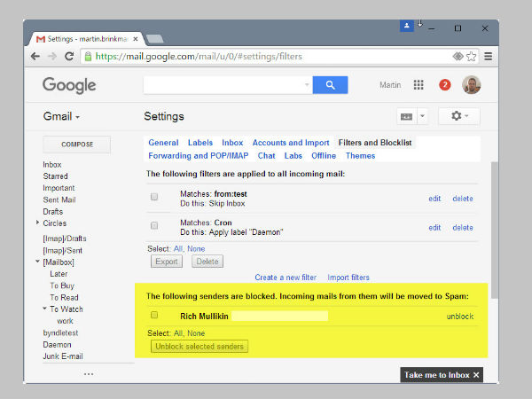Click Import filters link
This screenshot has height=399, width=532.
pos(348,278)
